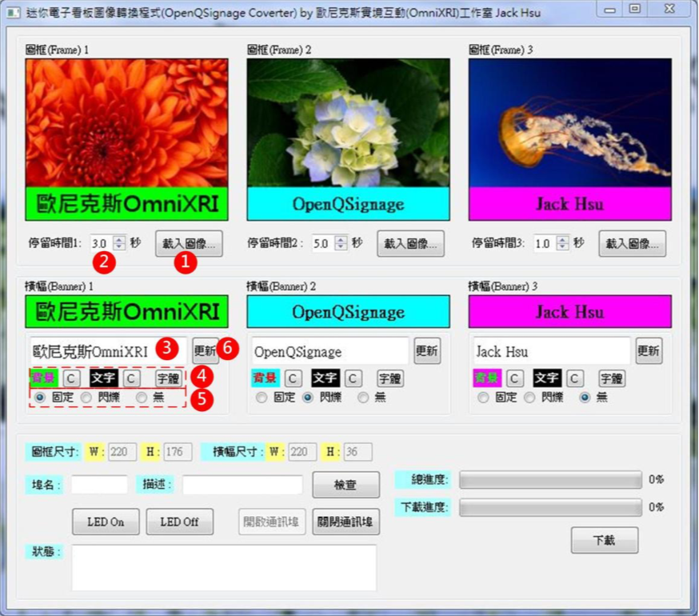Click Banner 2 cyan background color swatch
Screen dimensions: 699x616
(266, 378)
